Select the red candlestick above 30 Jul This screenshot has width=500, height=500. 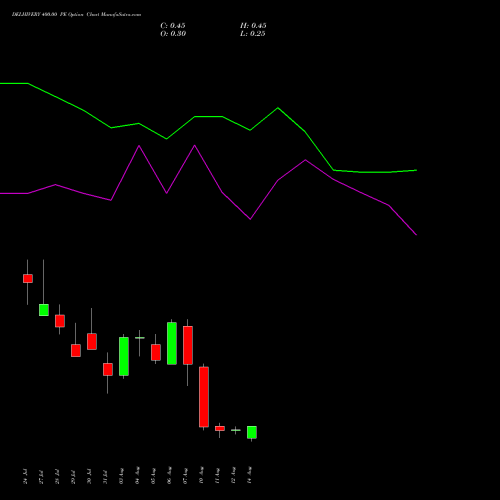click(x=92, y=341)
